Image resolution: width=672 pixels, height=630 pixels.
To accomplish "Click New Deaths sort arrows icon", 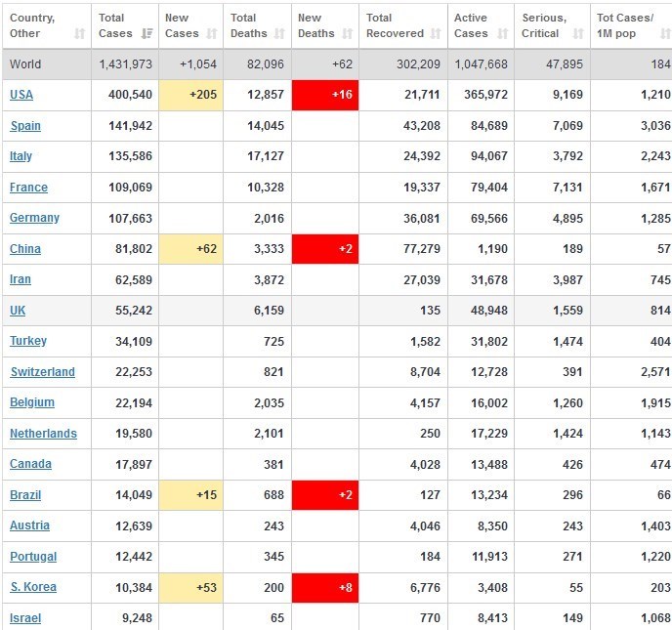I will (x=346, y=34).
